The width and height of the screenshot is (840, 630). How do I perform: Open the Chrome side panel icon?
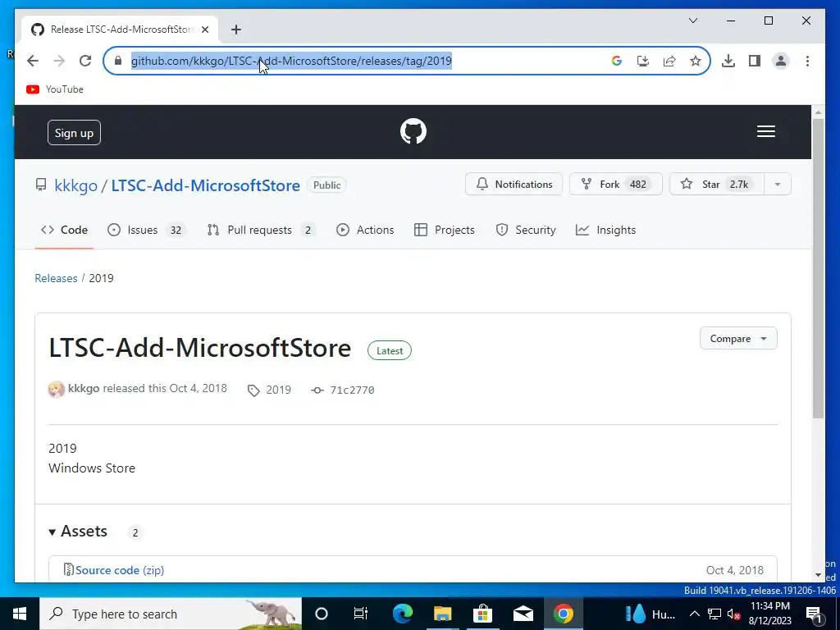coord(755,61)
